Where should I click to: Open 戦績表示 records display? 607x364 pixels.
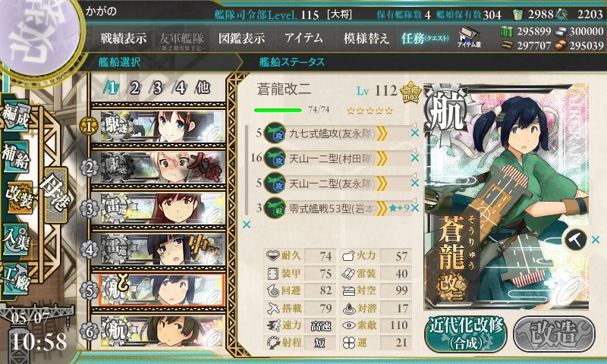click(x=124, y=38)
